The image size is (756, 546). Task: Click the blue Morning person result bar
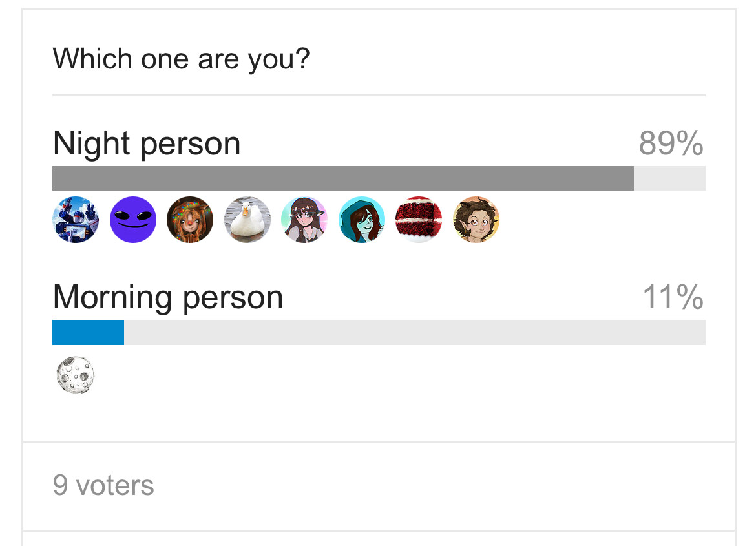click(x=89, y=332)
